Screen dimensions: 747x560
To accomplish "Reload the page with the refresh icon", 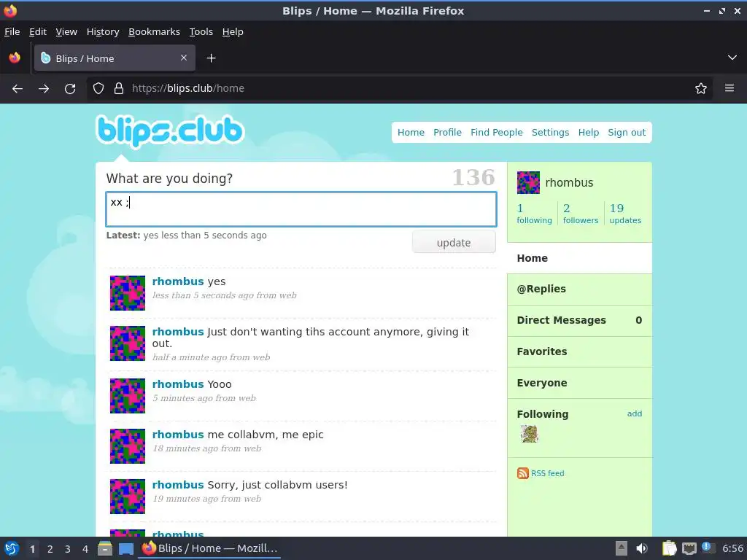I will pyautogui.click(x=70, y=88).
